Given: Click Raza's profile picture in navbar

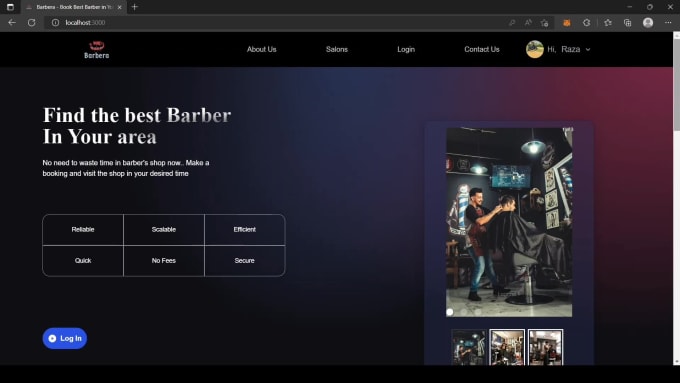Looking at the screenshot, I should pyautogui.click(x=535, y=49).
